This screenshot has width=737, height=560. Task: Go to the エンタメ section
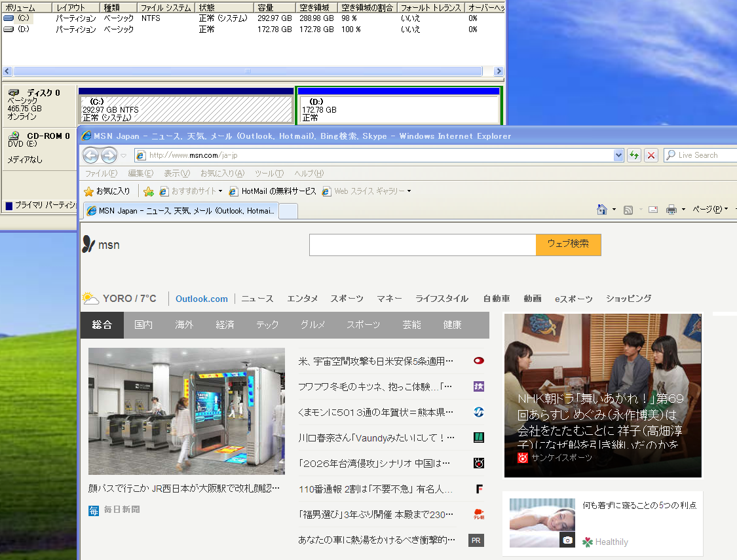(x=302, y=299)
